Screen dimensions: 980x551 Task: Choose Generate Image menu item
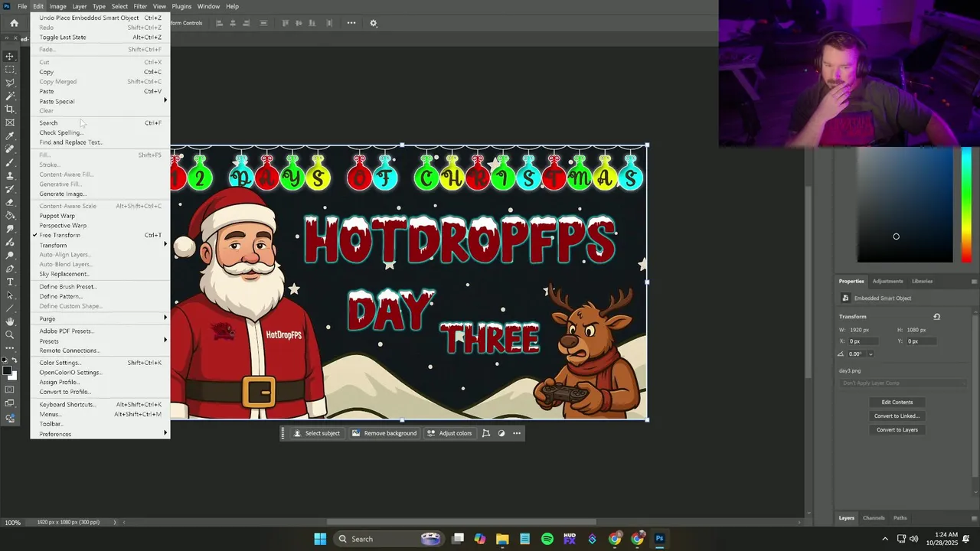coord(100,194)
